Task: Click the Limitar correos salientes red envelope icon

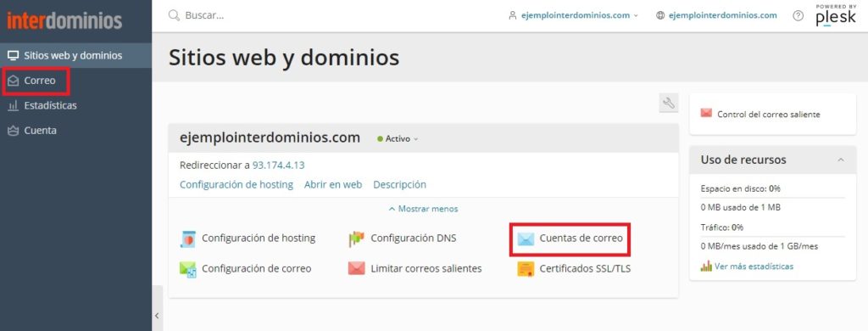Action: tap(357, 269)
